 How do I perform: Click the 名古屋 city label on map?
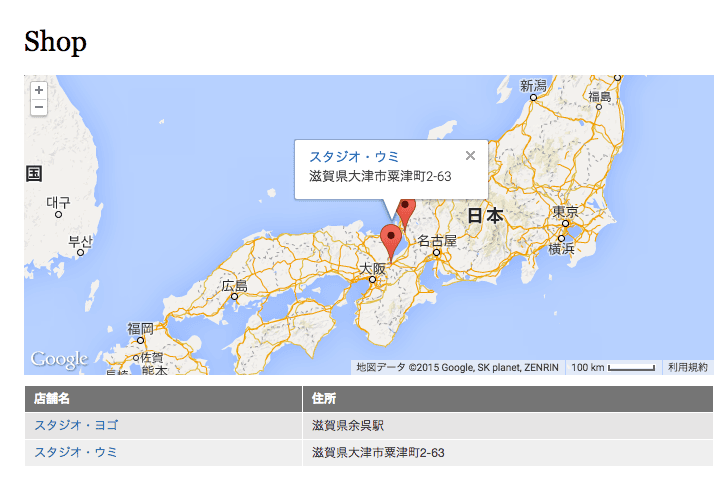click(437, 241)
